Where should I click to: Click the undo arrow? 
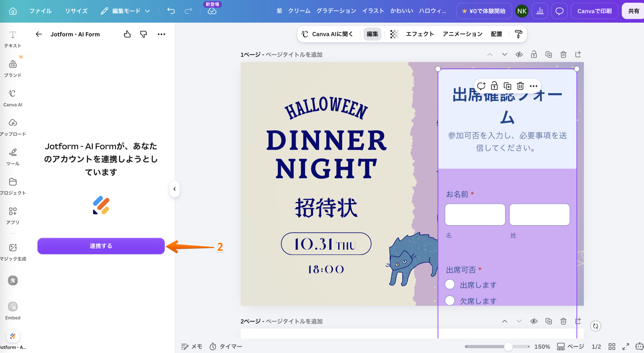pos(171,11)
